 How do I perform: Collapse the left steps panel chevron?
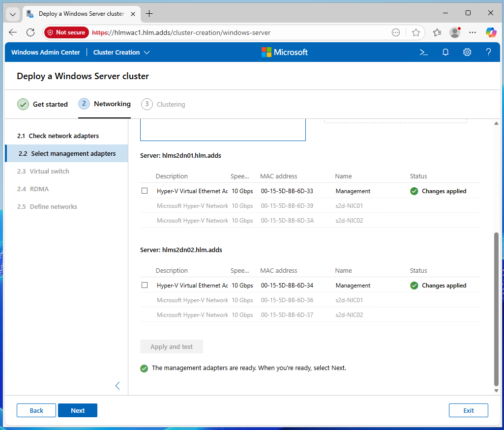[x=118, y=386]
